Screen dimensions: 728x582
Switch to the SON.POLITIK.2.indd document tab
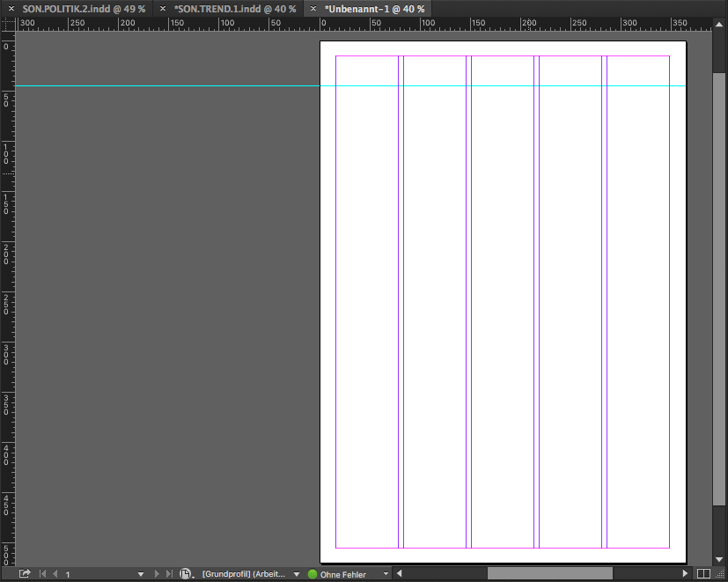click(x=84, y=9)
